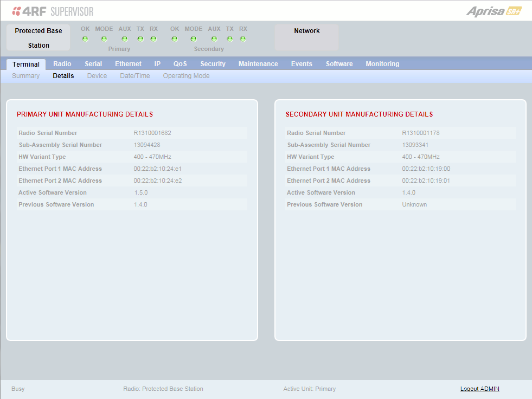
Task: Open the Monitoring tab
Action: pyautogui.click(x=382, y=64)
